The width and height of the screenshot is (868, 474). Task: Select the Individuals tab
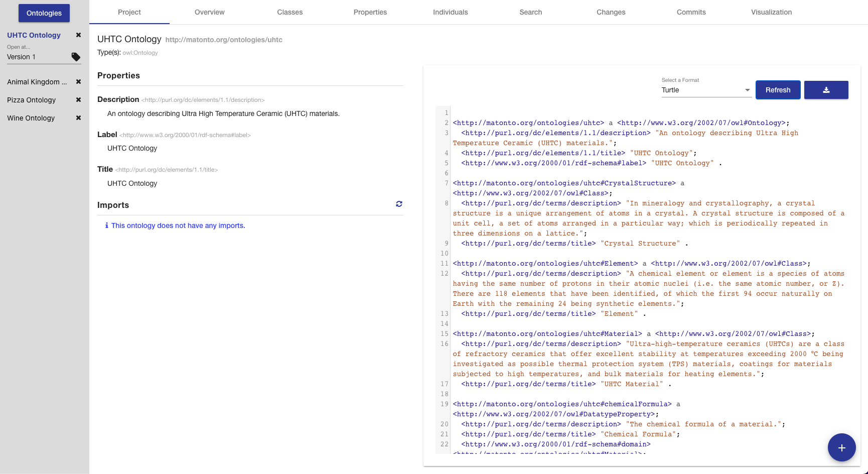(450, 12)
